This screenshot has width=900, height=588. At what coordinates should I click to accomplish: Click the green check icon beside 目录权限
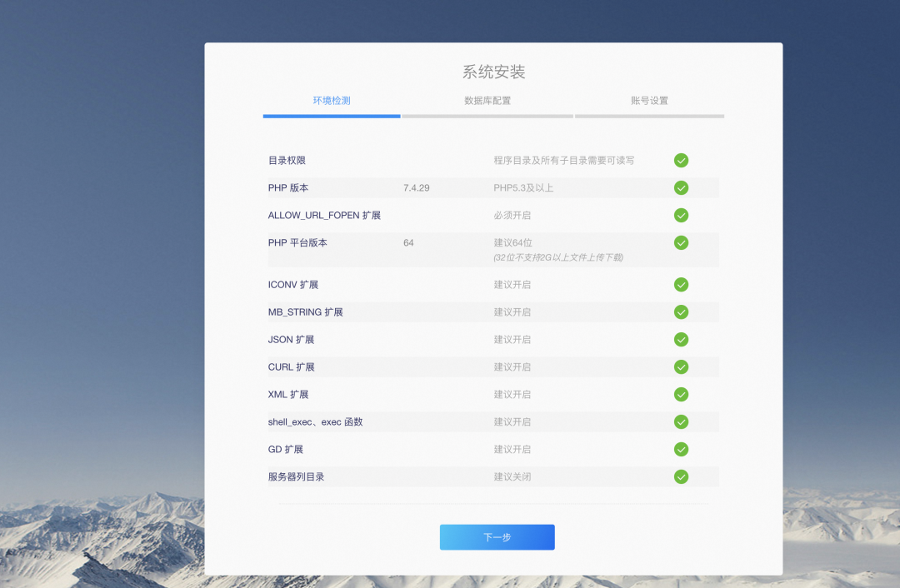tap(681, 160)
